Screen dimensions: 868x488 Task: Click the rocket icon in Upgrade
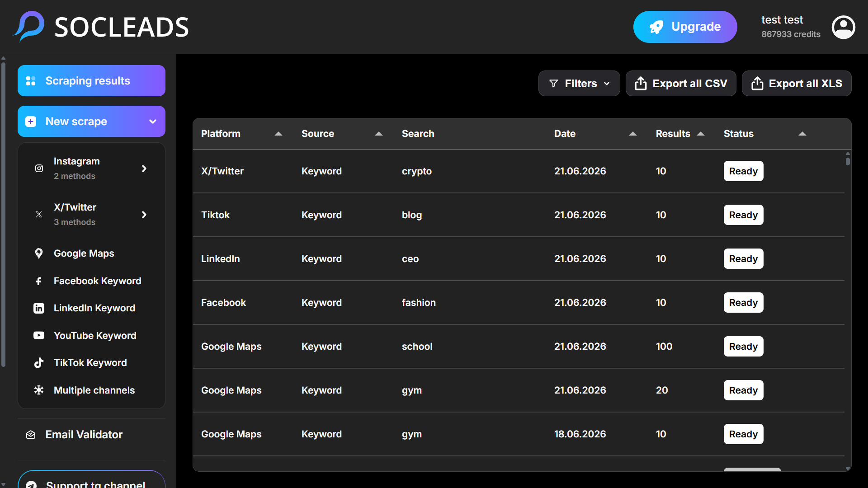tap(656, 27)
